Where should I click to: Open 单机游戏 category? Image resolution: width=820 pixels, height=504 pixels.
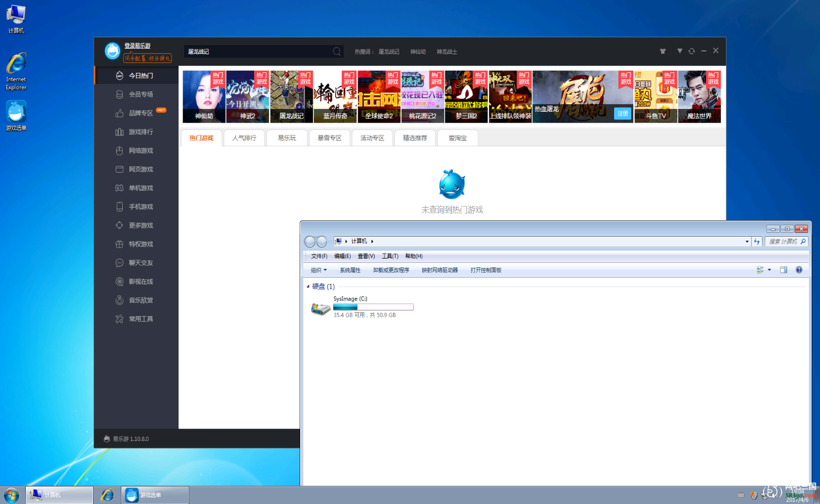[x=136, y=188]
